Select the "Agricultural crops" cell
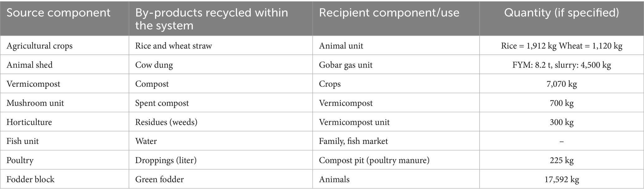 tap(40, 46)
